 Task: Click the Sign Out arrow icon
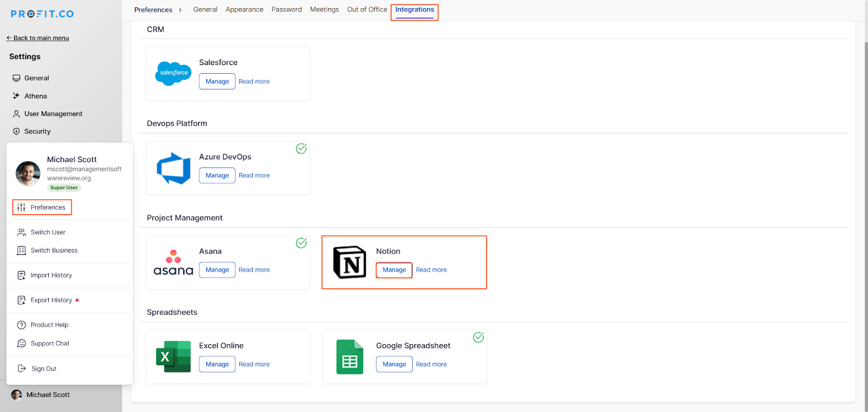22,369
